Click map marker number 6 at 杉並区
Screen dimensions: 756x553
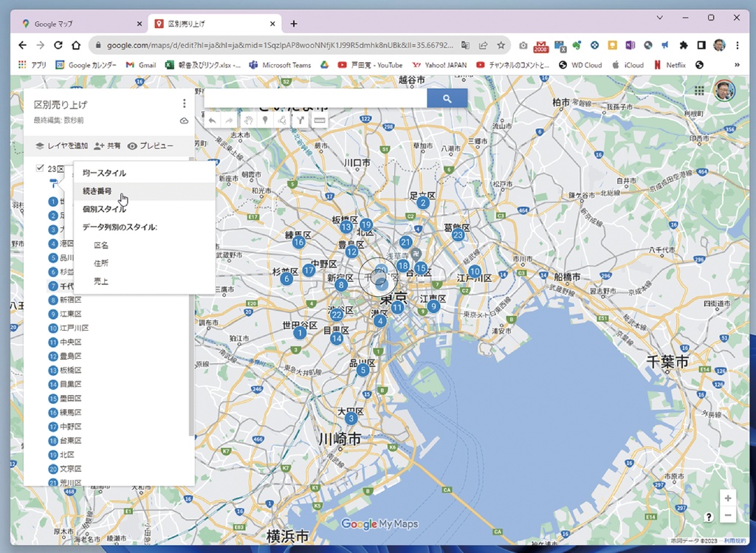point(287,278)
